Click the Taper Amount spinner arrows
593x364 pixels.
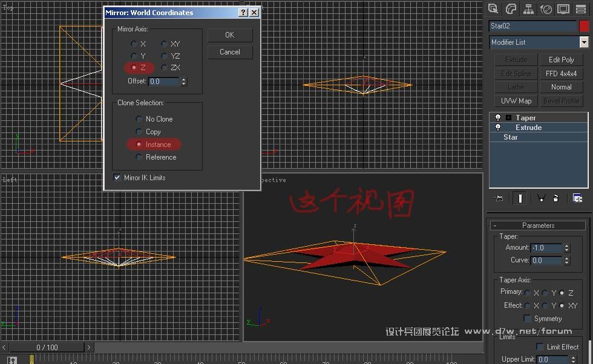[x=566, y=247]
